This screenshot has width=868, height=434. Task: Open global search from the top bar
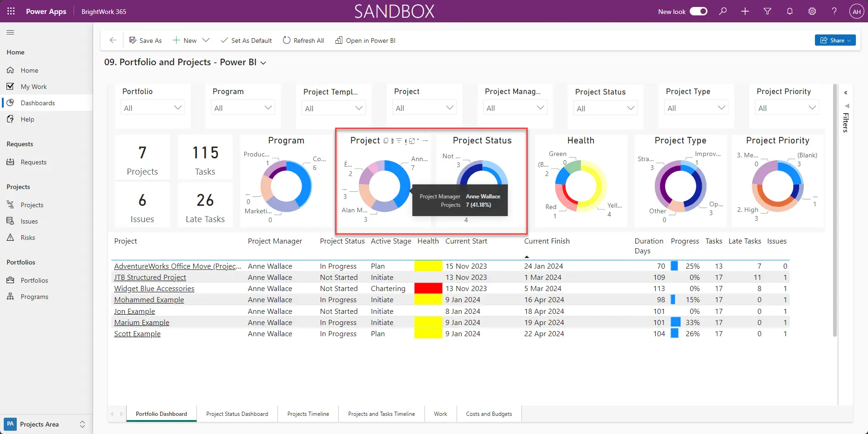[723, 11]
